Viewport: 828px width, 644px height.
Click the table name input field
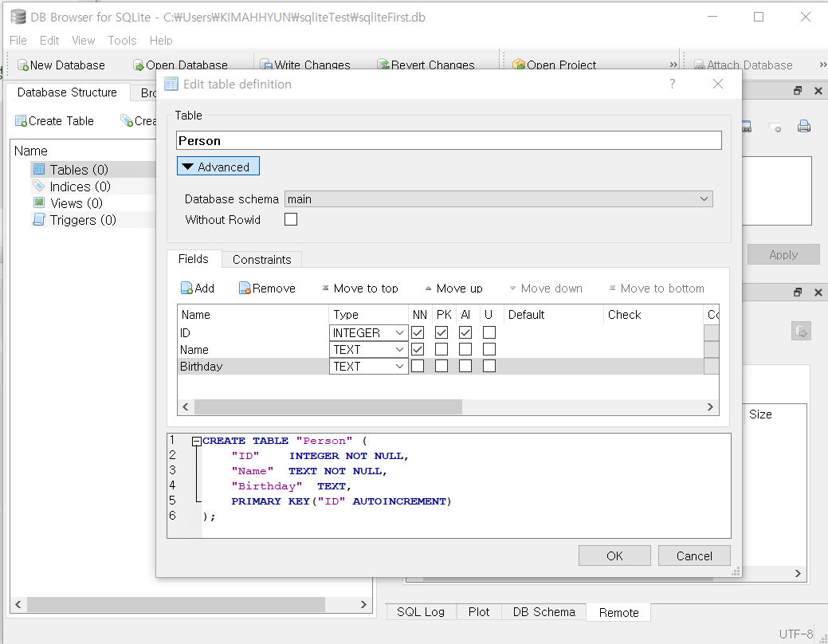pos(449,140)
